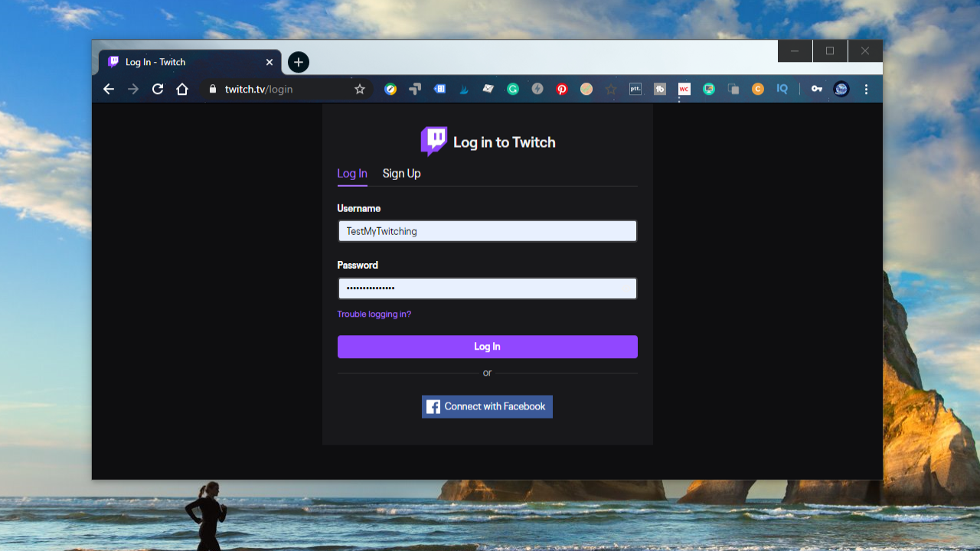Go back using the browser back arrow
The width and height of the screenshot is (980, 551).
click(x=109, y=89)
